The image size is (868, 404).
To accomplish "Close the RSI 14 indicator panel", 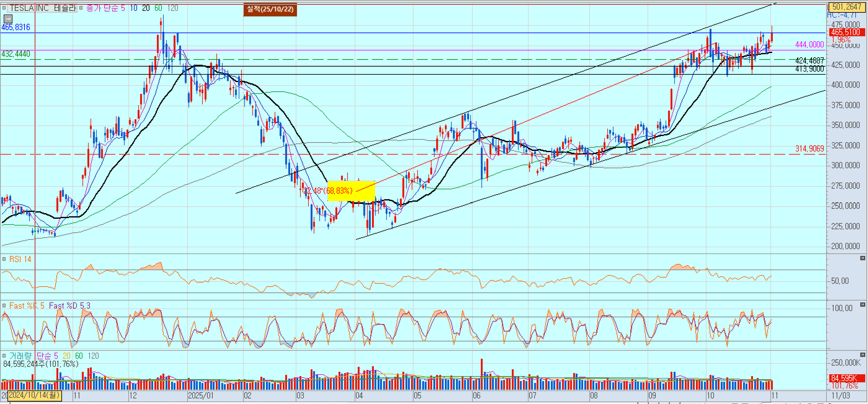I will [862, 258].
